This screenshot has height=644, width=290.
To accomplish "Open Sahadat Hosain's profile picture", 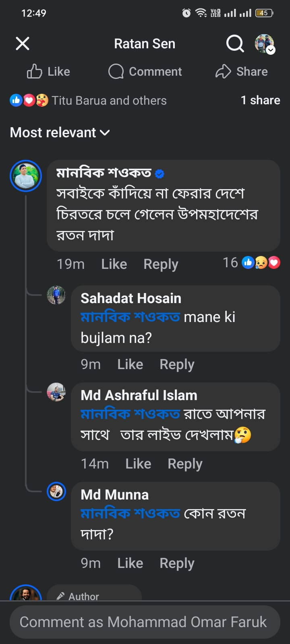I will (x=56, y=295).
